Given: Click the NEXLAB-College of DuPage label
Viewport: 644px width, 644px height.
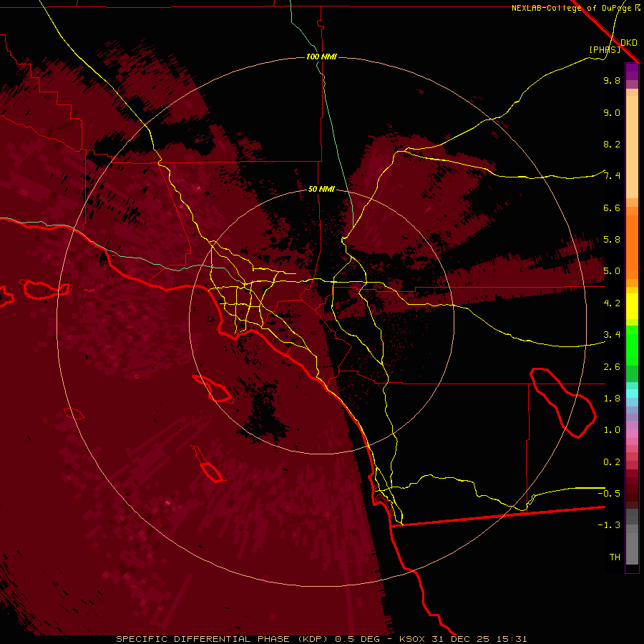Looking at the screenshot, I should click(575, 8).
